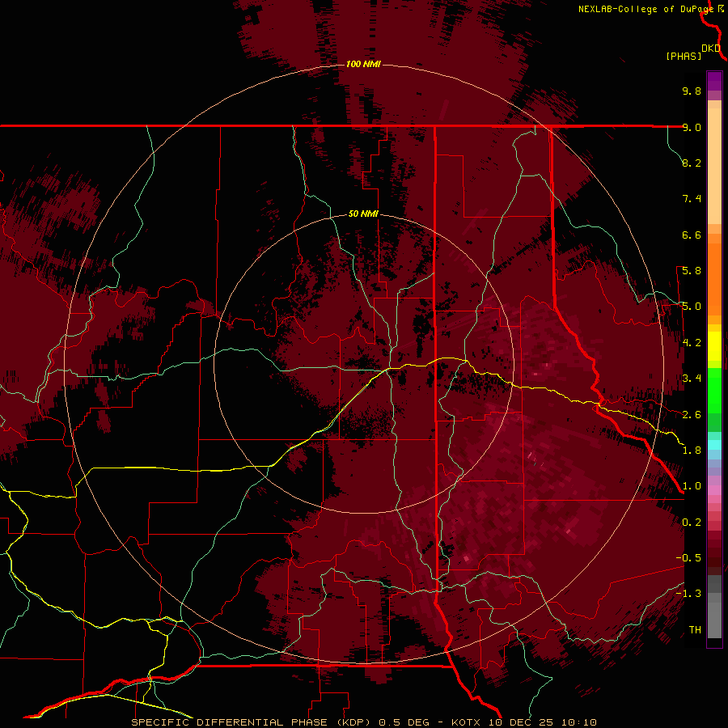Pick the 5.8 scale label
The height and width of the screenshot is (728, 728).
[692, 271]
